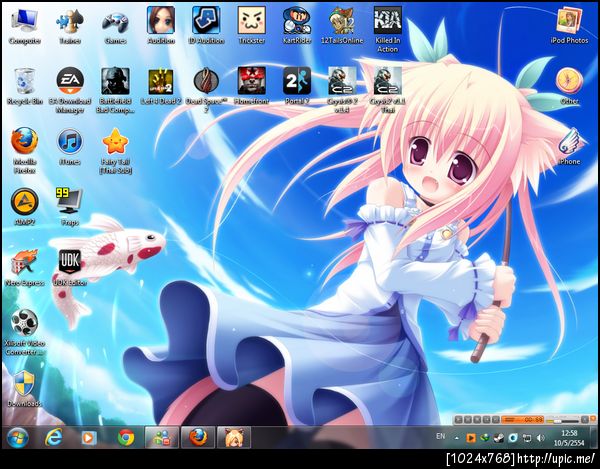Viewport: 600px width, 469px height.
Task: Open the iTunes desktop shortcut
Action: tap(70, 147)
